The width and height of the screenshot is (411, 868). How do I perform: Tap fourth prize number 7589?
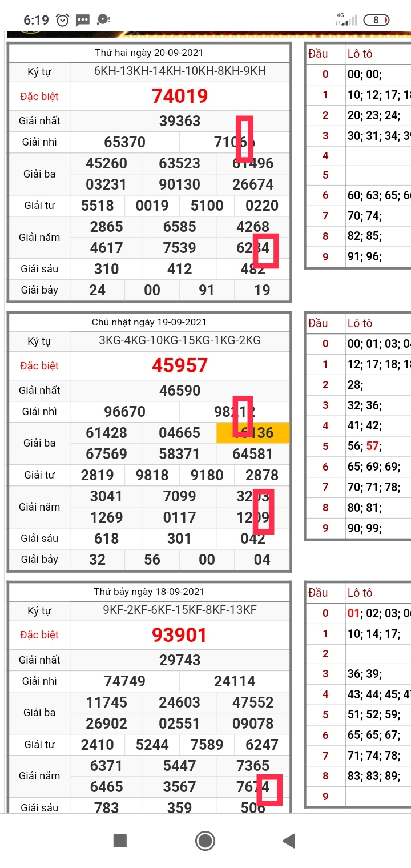pyautogui.click(x=207, y=745)
